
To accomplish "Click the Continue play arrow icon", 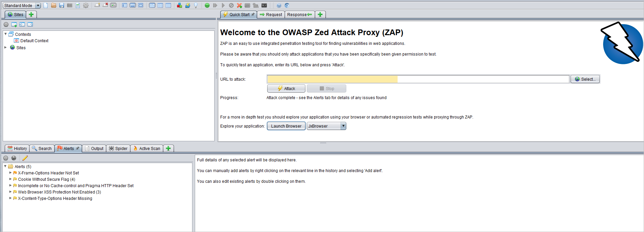I will 223,5.
